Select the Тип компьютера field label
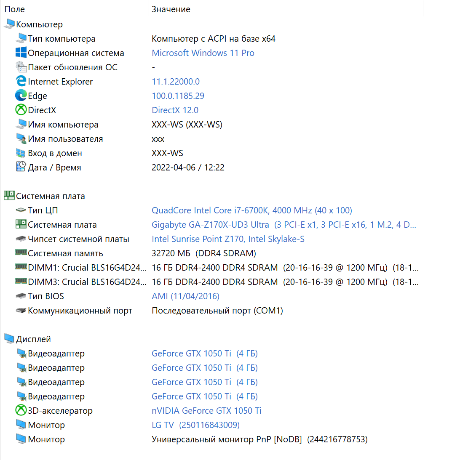476x460 pixels. pos(62,39)
